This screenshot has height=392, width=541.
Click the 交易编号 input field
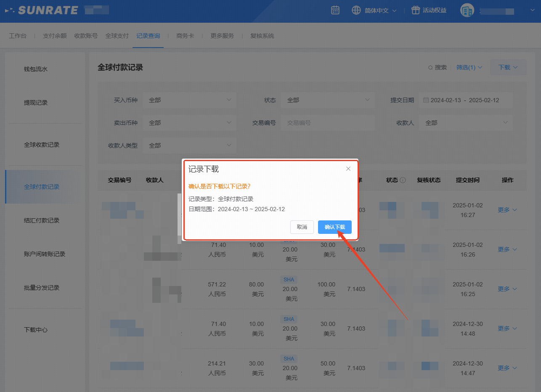coord(327,123)
